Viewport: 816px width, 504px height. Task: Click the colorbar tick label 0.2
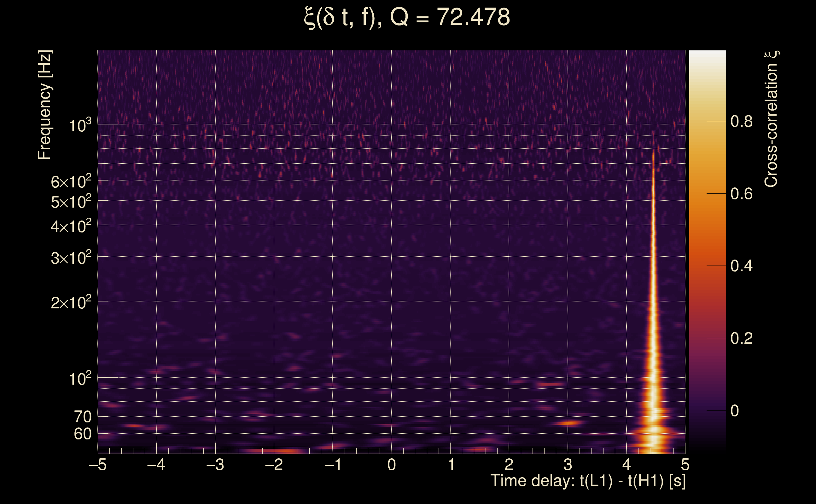point(741,338)
